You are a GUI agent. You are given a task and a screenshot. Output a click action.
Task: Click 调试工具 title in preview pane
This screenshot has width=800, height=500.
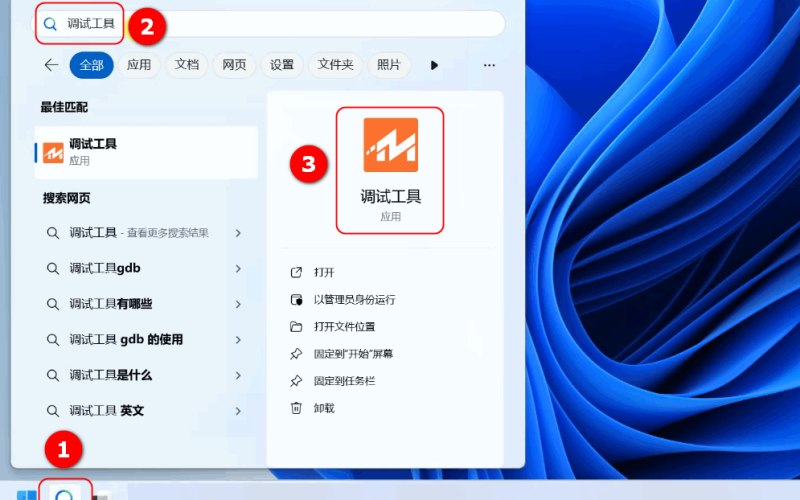click(391, 196)
